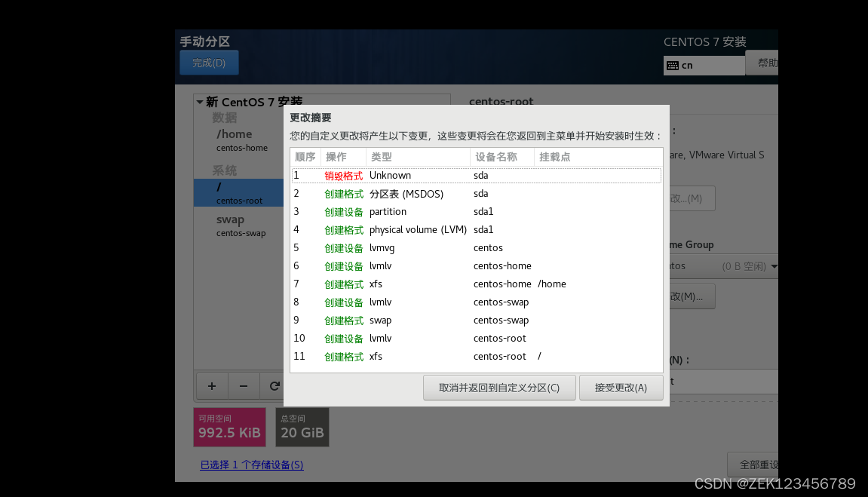This screenshot has height=497, width=868.
Task: Click 接受更改(A) to accept changes
Action: coord(621,388)
